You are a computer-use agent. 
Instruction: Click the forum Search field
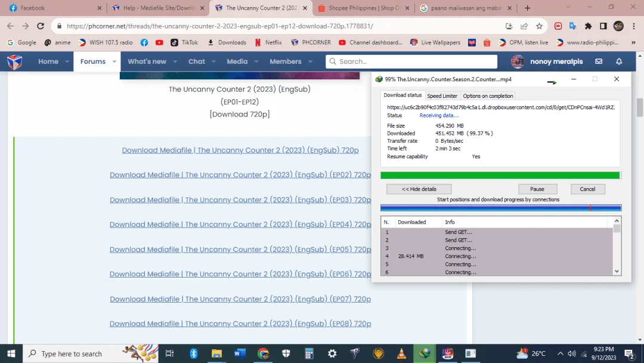411,61
